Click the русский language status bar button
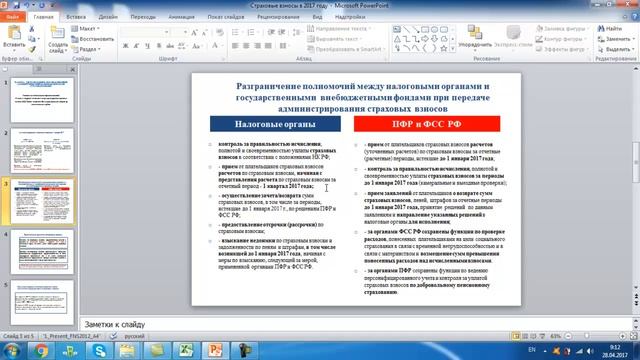 click(134, 336)
